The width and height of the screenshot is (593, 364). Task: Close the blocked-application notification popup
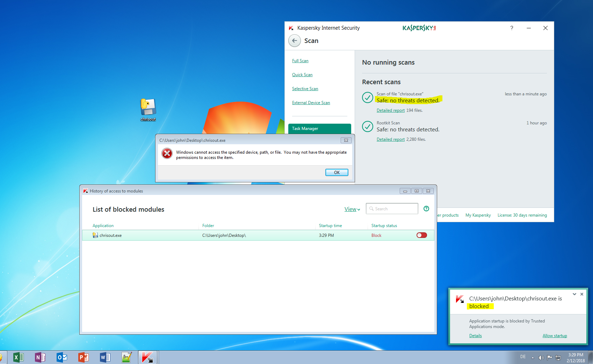click(582, 294)
